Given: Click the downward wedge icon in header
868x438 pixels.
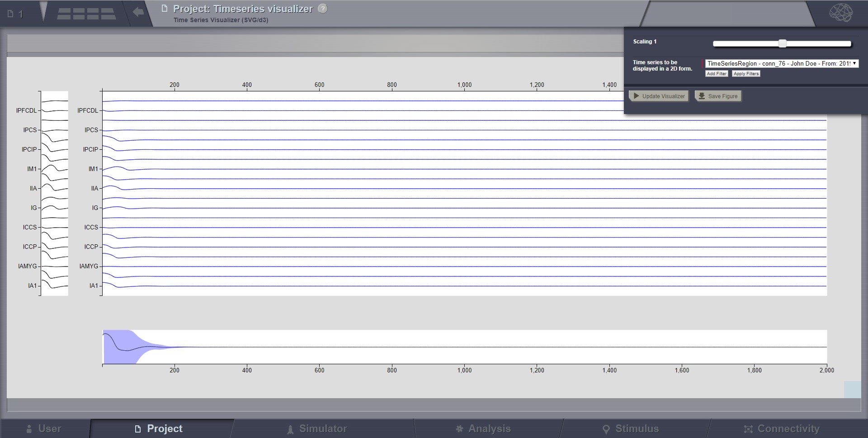Looking at the screenshot, I should point(43,11).
